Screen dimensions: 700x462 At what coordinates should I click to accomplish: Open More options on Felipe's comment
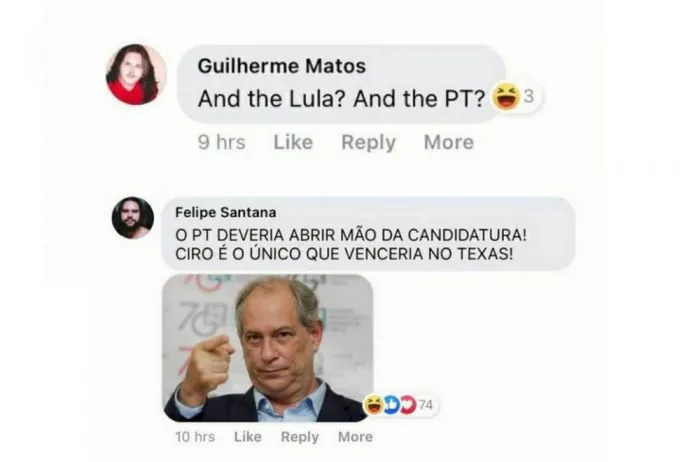click(355, 437)
